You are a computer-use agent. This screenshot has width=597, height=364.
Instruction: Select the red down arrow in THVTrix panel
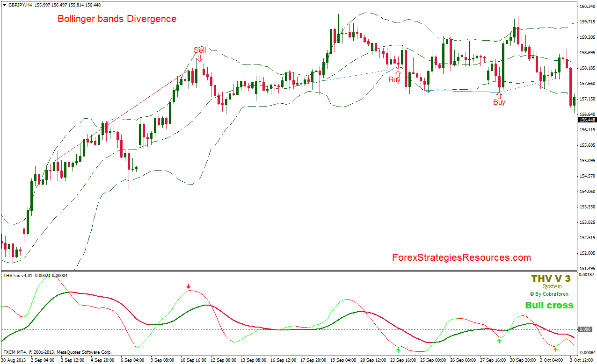(x=188, y=286)
